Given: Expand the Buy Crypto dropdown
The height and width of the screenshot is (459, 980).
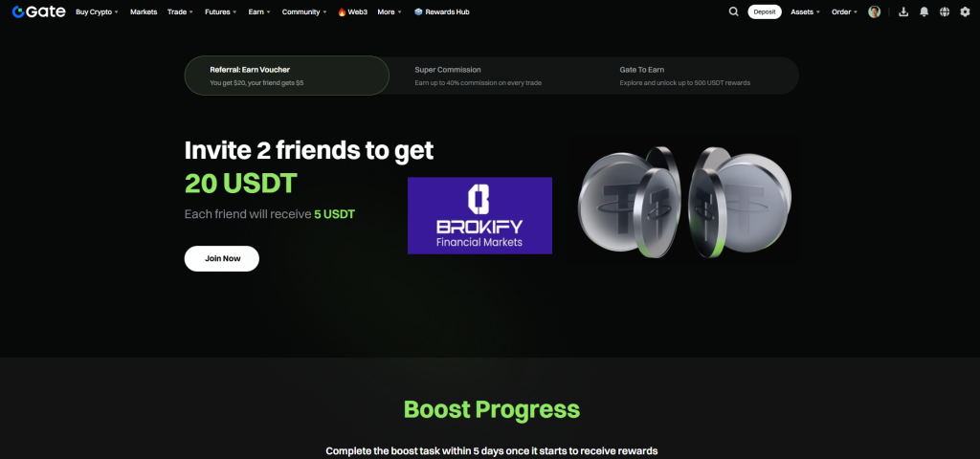Looking at the screenshot, I should [97, 11].
